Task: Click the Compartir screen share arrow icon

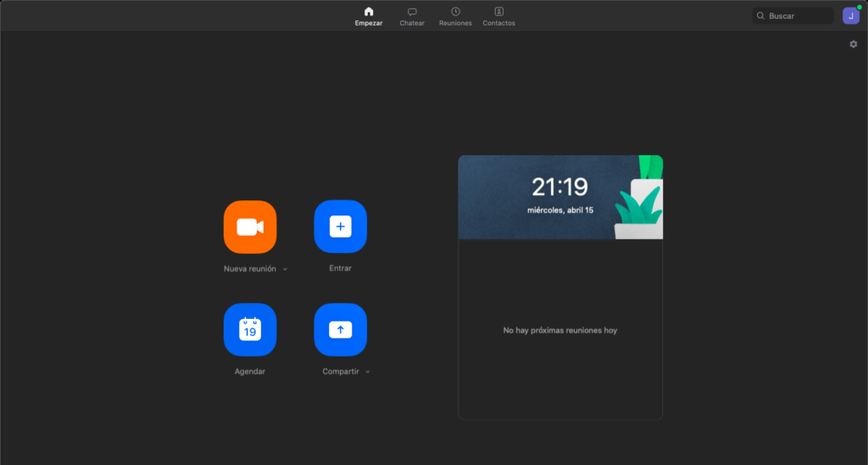Action: 340,329
